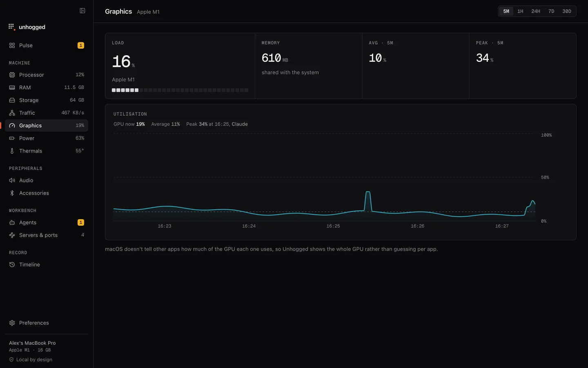This screenshot has width=588, height=368.
Task: Click the unhogged logo icon
Action: 11,27
